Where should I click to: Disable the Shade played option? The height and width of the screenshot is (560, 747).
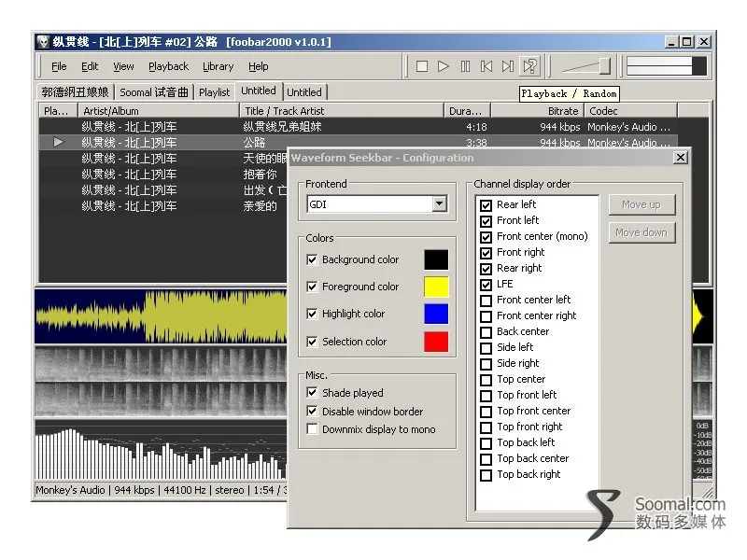[312, 392]
